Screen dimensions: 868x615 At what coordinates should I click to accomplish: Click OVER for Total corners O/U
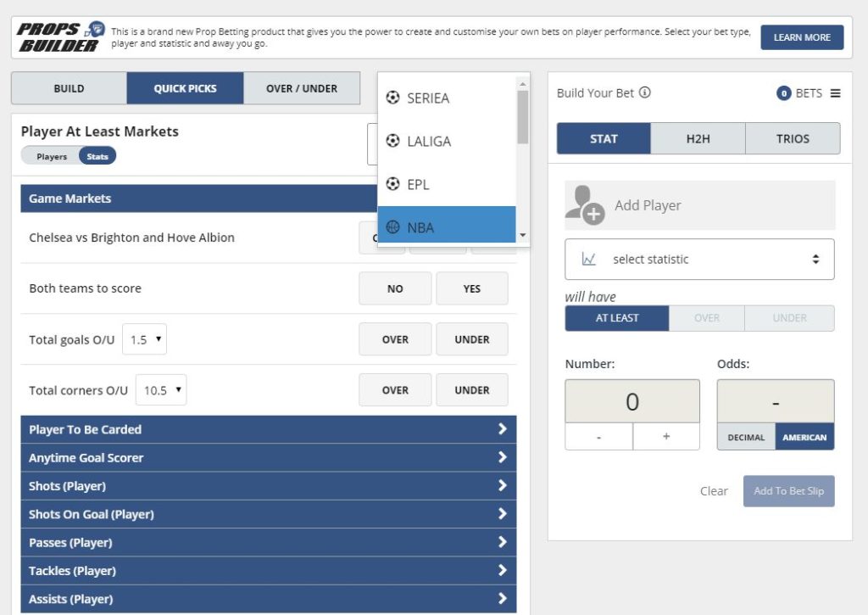click(x=395, y=390)
